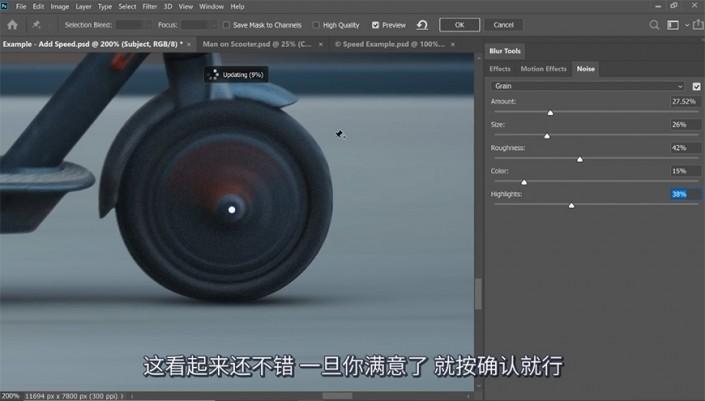Click the Color slider handle
The height and width of the screenshot is (401, 705).
524,182
